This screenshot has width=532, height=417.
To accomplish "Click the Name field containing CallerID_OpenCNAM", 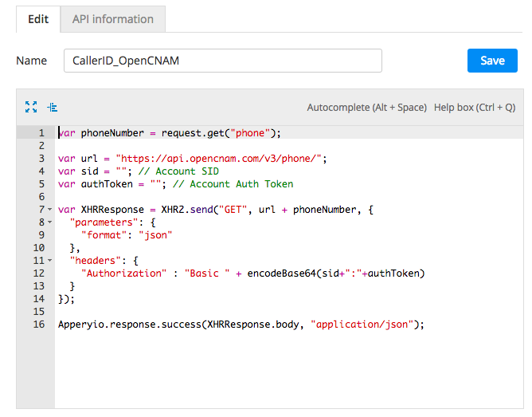I will click(223, 61).
